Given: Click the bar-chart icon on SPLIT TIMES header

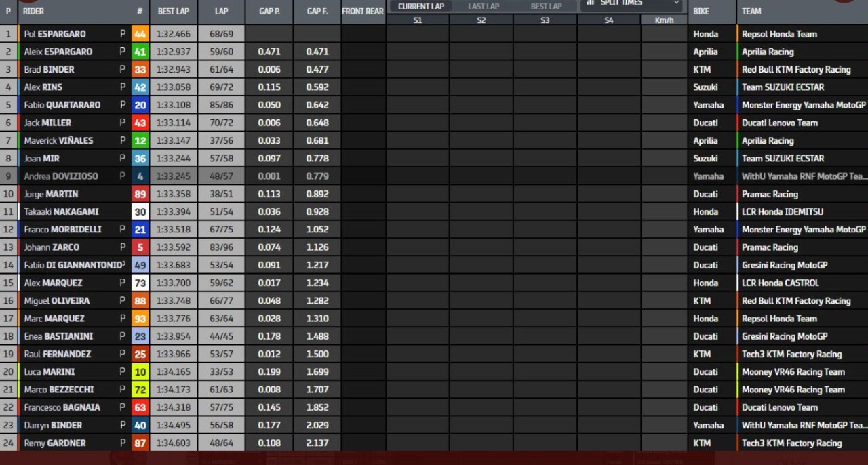Looking at the screenshot, I should click(x=591, y=3).
